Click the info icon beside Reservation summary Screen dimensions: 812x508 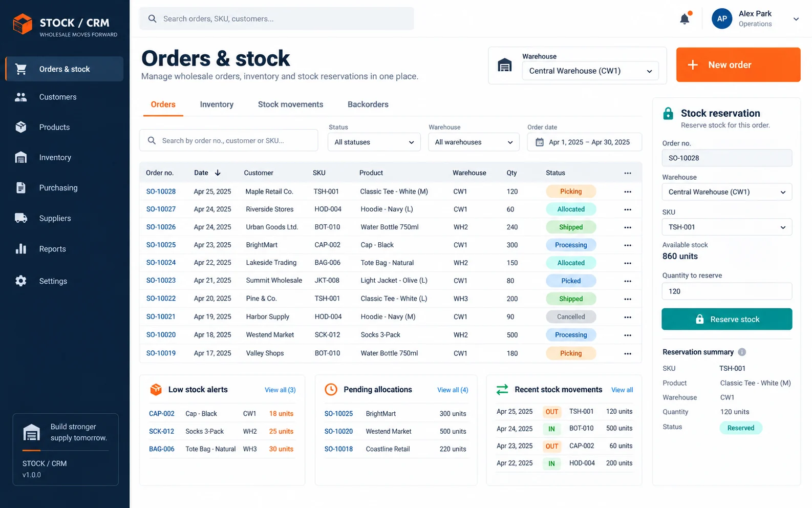coord(742,352)
